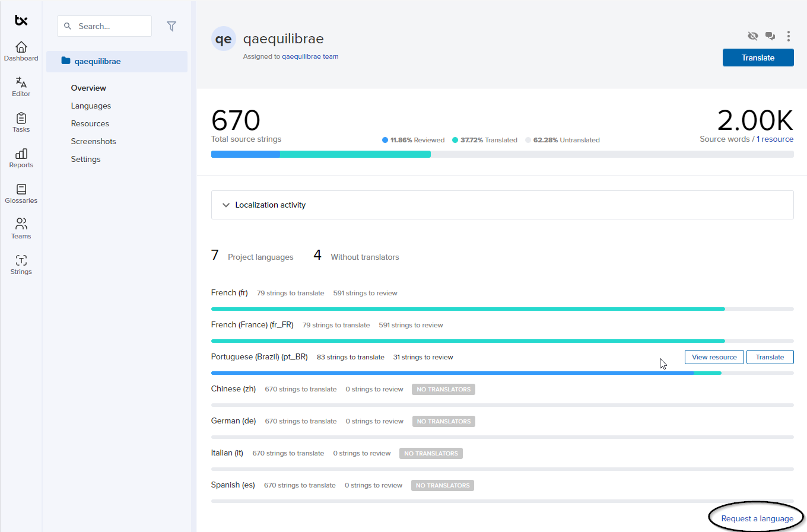Click the filter funnel icon
The width and height of the screenshot is (807, 532).
pos(171,26)
